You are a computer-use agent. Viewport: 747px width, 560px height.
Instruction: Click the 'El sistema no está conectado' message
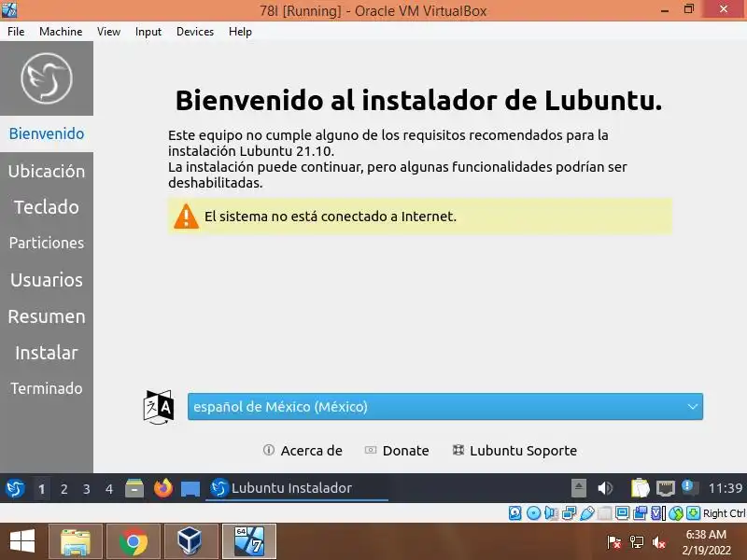coord(331,217)
